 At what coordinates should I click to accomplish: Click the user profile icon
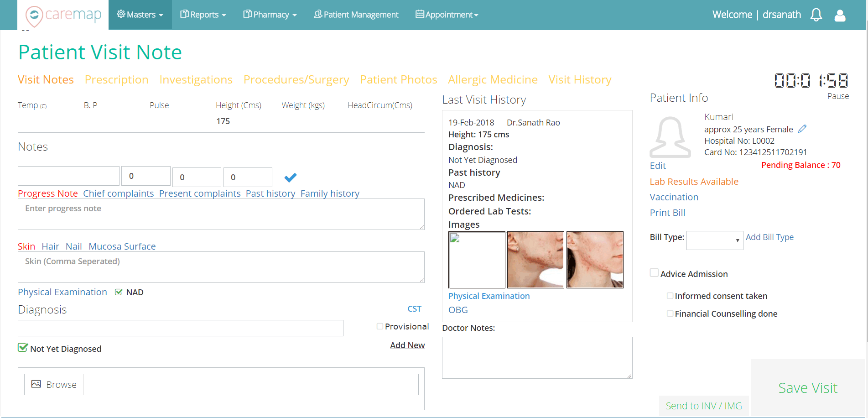(840, 15)
